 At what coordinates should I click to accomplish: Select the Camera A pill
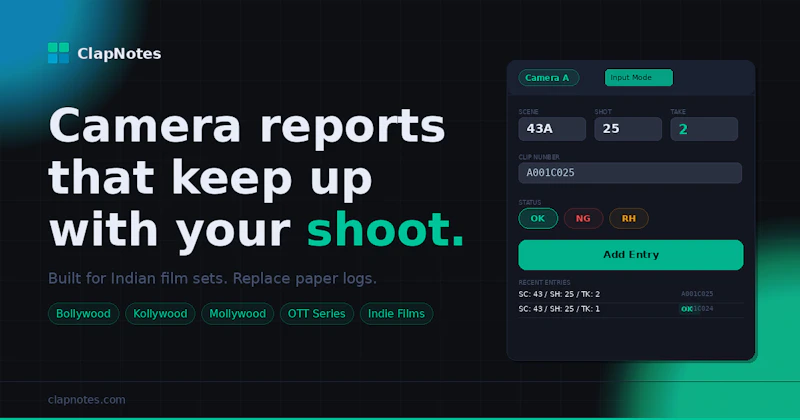click(x=548, y=78)
